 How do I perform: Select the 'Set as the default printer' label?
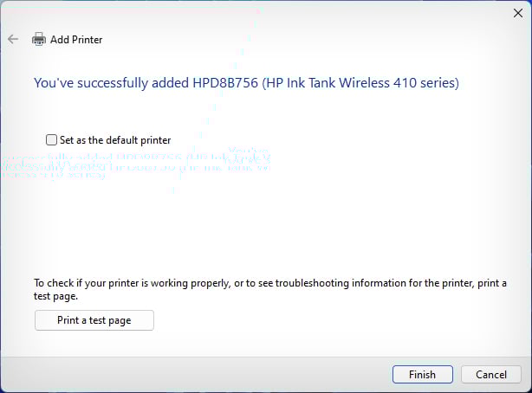tap(115, 140)
